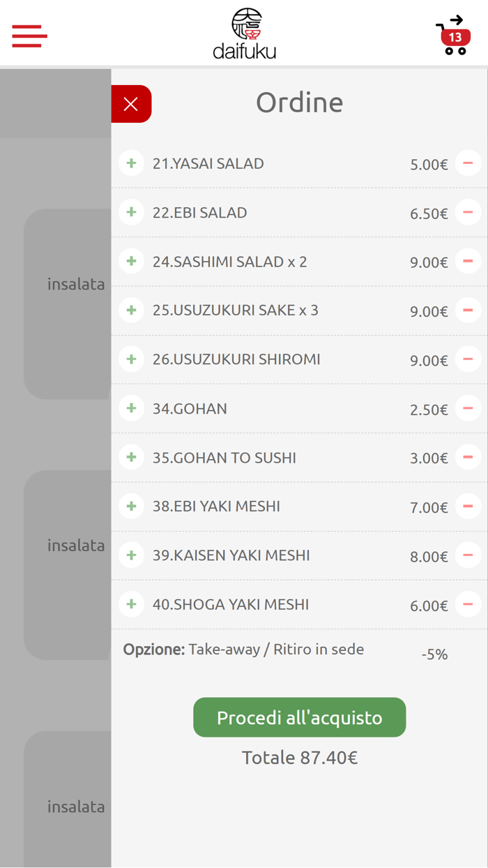This screenshot has height=868, width=488.
Task: Open the shopping cart with 13 items
Action: [x=453, y=36]
